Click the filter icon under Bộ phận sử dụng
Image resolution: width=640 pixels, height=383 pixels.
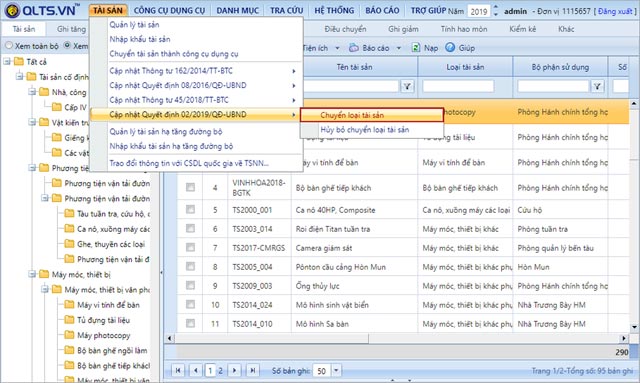coord(597,86)
